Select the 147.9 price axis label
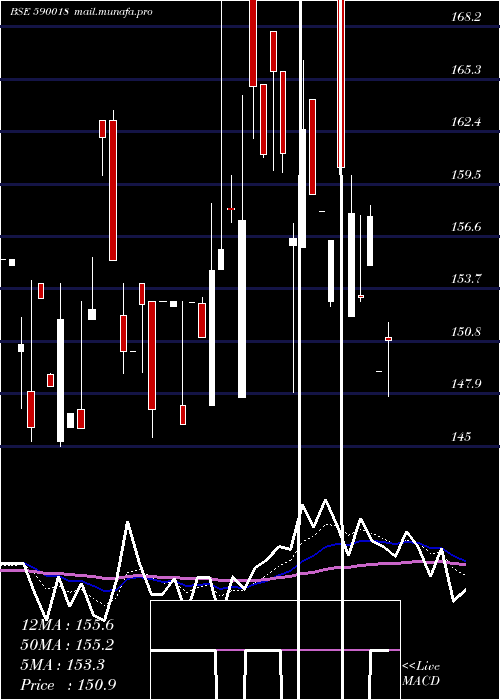This screenshot has height=700, width=500. [466, 384]
